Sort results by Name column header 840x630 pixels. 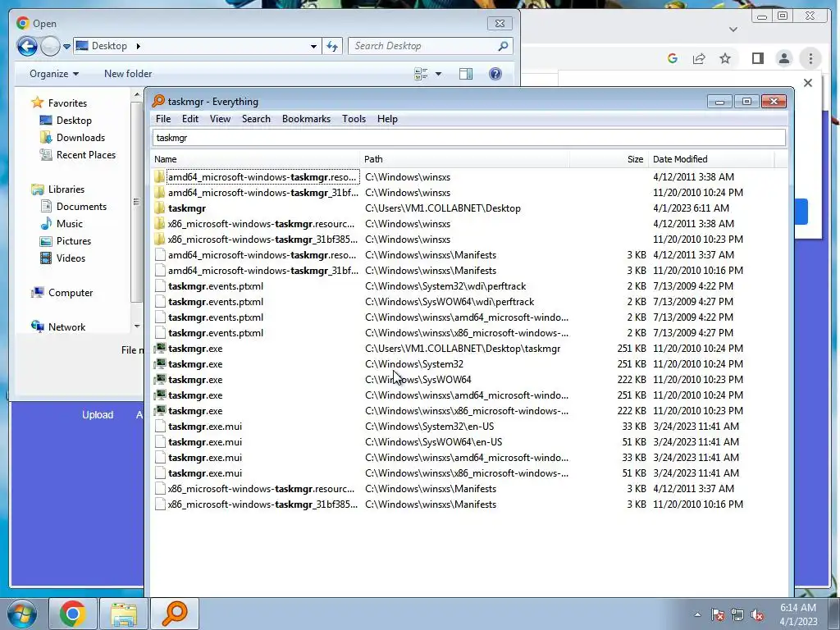pos(256,159)
